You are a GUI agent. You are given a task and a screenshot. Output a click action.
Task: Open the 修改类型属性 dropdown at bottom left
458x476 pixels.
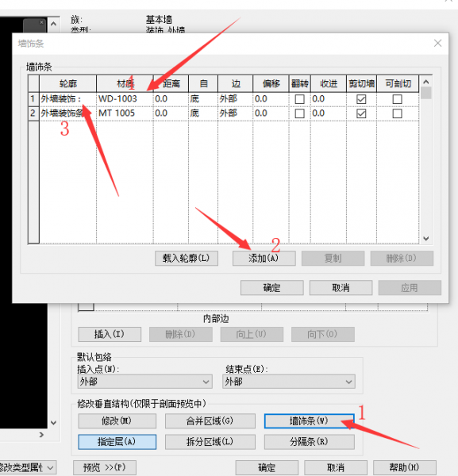tap(28, 467)
